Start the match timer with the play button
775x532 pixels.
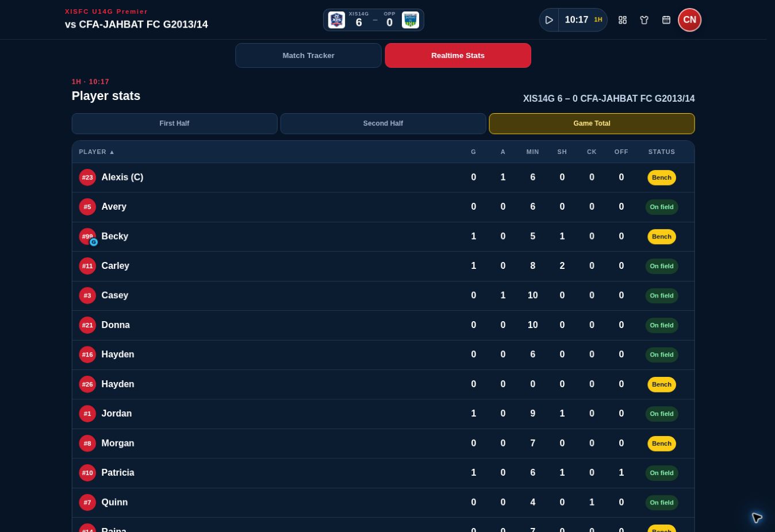(x=549, y=20)
